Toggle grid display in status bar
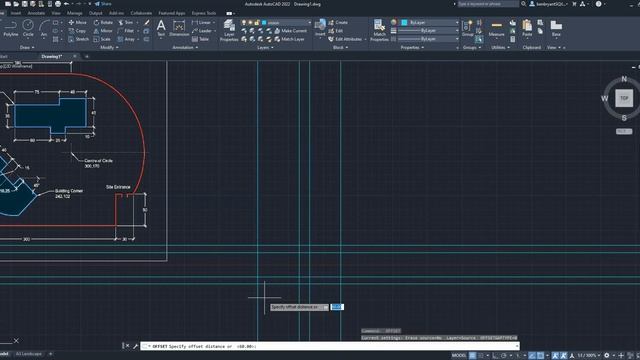Screen dimensions: 640x360 click(472, 356)
